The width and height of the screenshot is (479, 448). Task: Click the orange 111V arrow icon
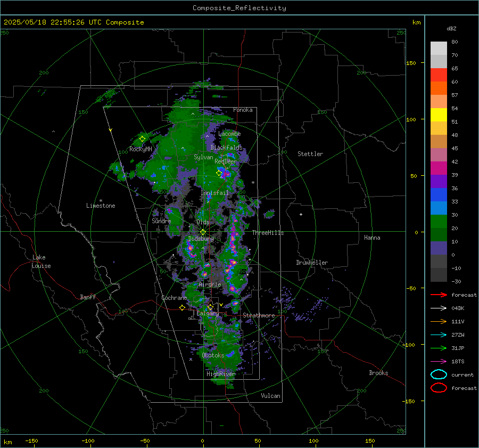click(439, 321)
